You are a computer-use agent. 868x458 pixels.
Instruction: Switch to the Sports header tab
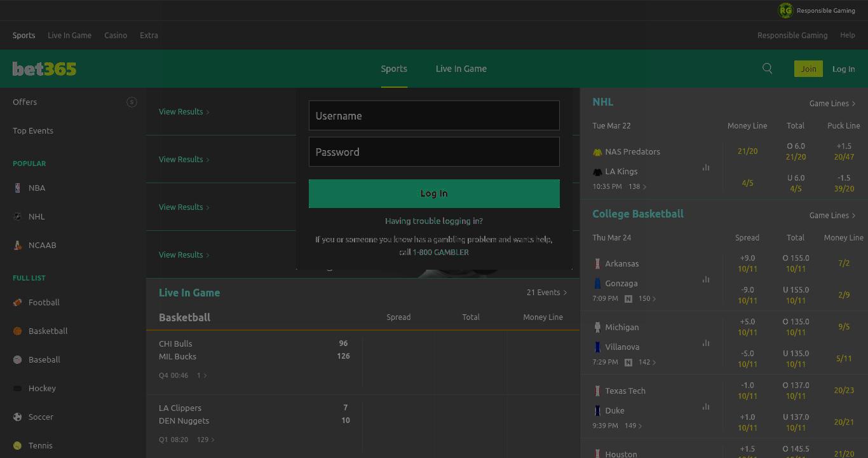coord(394,69)
